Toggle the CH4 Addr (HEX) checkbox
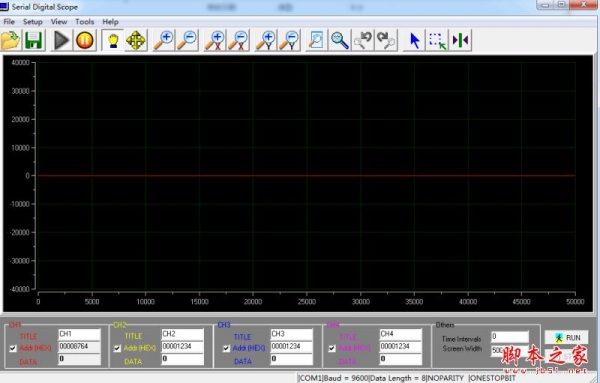 click(x=332, y=348)
